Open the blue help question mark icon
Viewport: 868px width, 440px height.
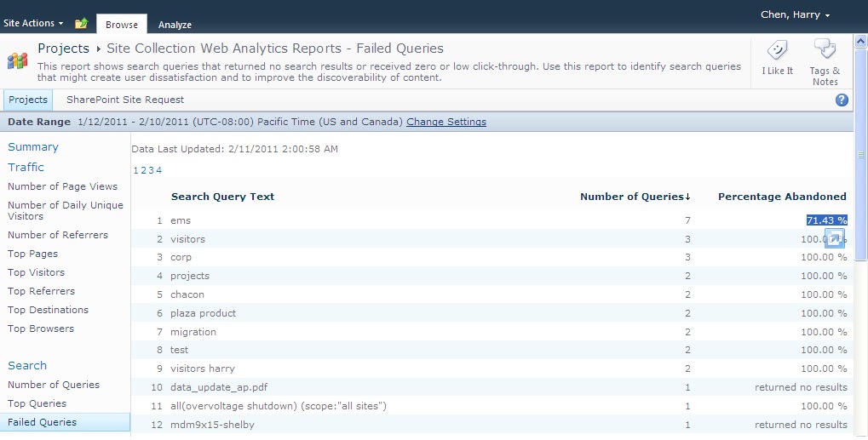click(x=842, y=100)
